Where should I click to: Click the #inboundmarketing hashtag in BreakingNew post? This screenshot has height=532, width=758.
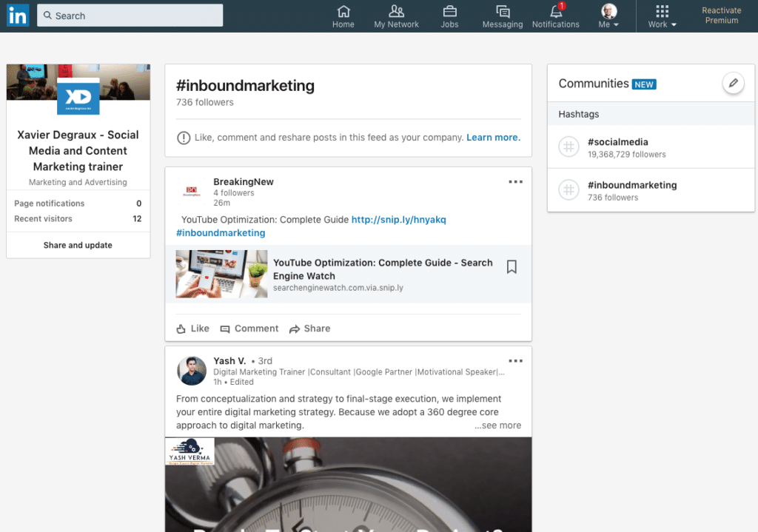(x=221, y=233)
